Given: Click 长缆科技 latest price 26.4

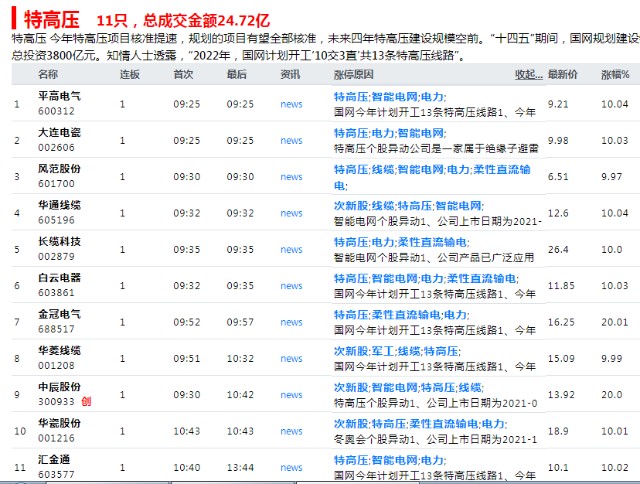Looking at the screenshot, I should (558, 249).
